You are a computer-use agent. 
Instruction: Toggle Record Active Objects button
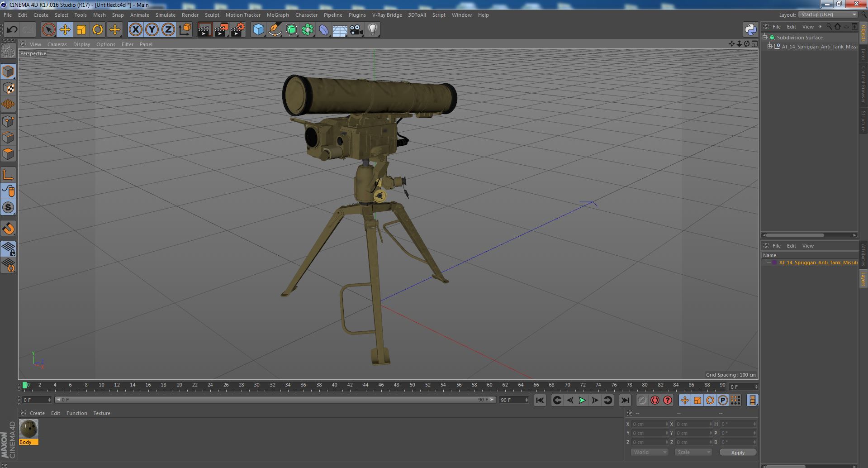point(642,400)
